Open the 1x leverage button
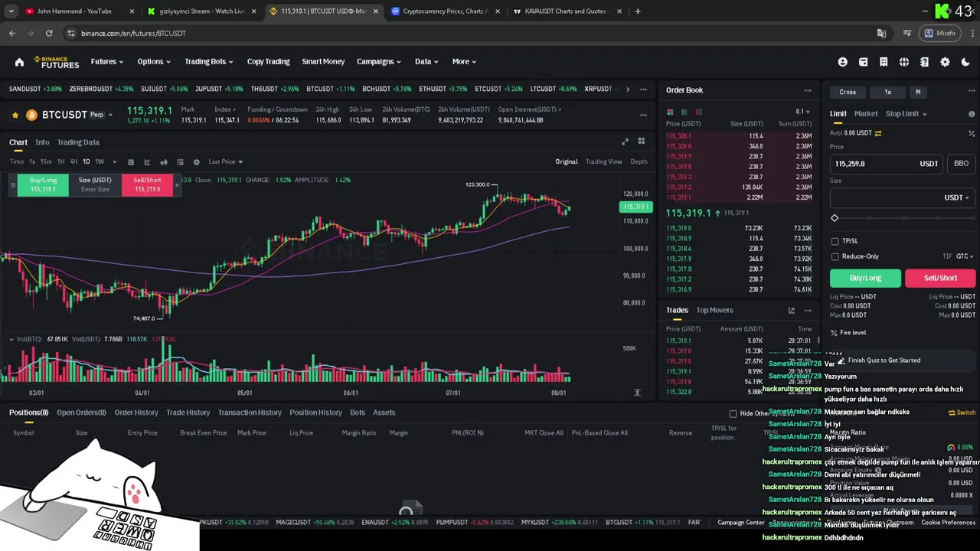The image size is (980, 551). pos(887,92)
